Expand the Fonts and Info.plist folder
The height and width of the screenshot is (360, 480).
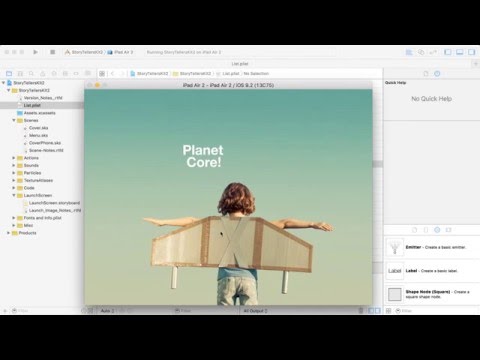tap(14, 218)
